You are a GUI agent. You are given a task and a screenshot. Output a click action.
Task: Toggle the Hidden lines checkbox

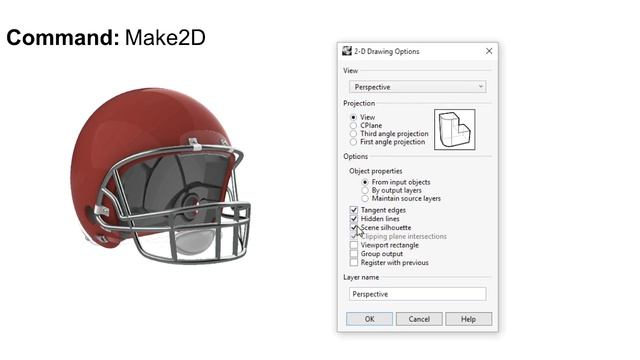click(x=354, y=219)
